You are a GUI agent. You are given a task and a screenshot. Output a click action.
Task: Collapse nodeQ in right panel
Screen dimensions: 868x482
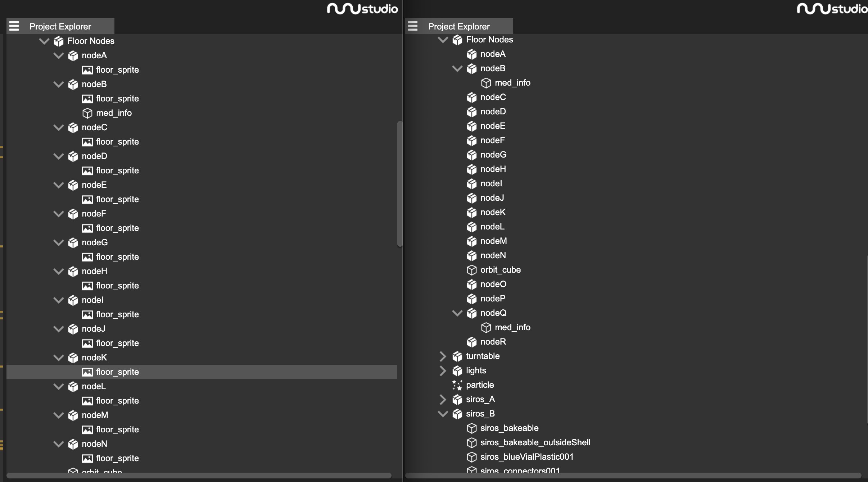[457, 313]
